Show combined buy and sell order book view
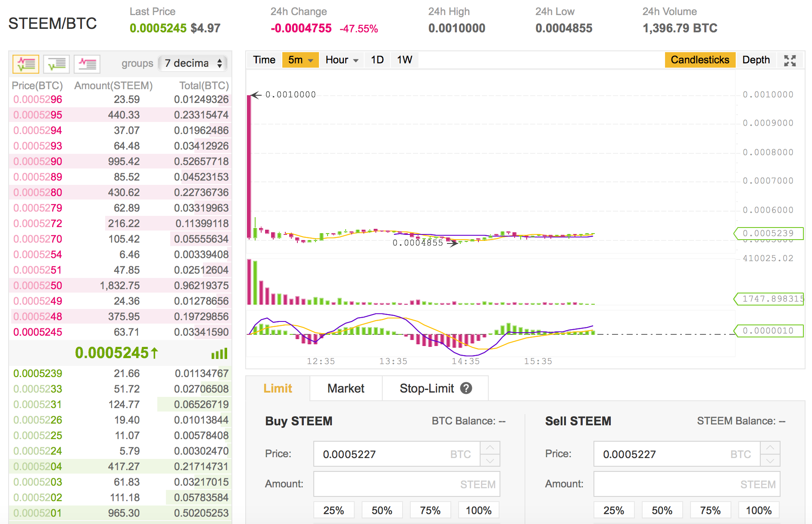Image resolution: width=812 pixels, height=524 pixels. [26, 64]
